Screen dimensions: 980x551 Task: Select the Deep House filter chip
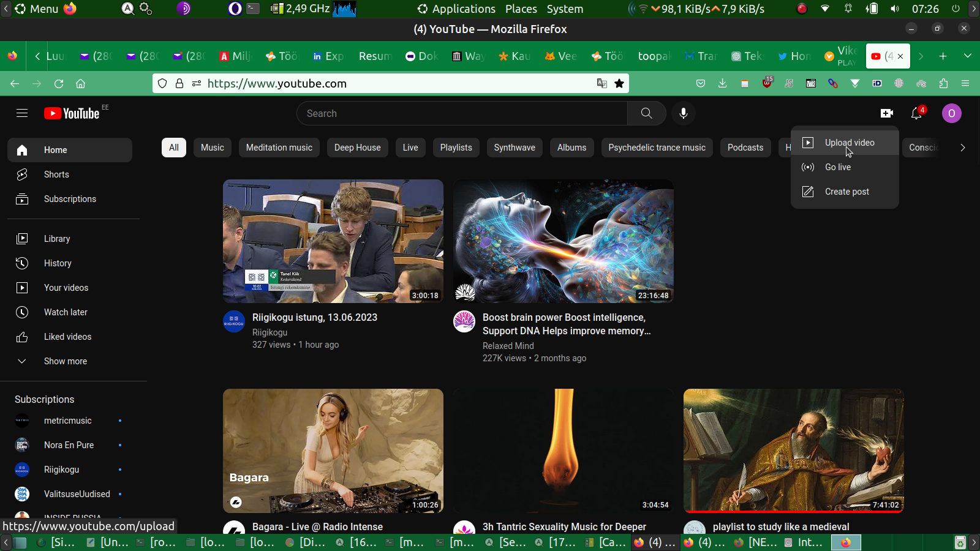357,148
